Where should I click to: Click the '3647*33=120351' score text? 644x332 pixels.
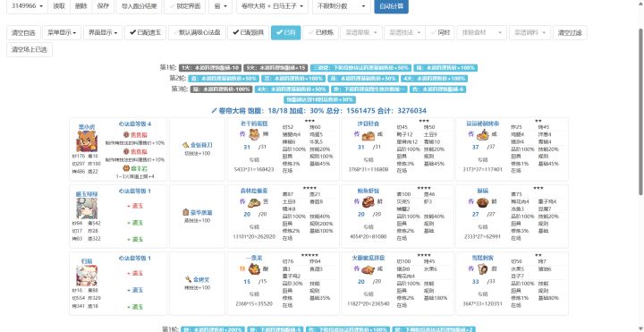coord(483,303)
